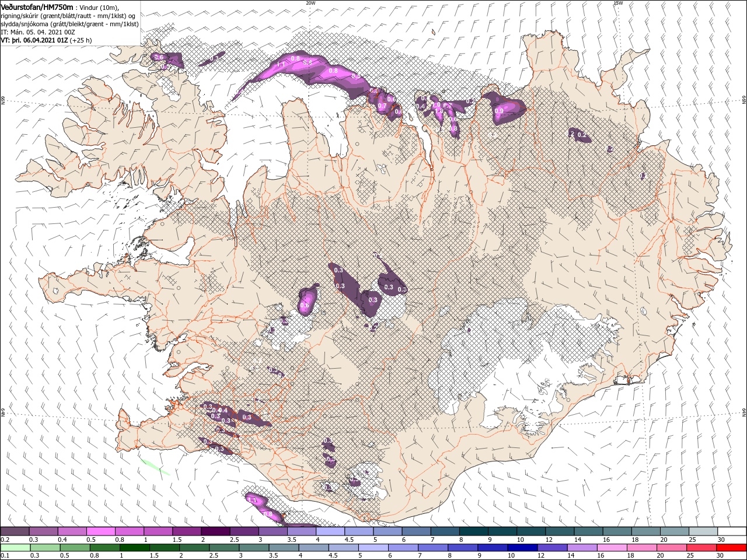Image resolution: width=747 pixels, height=560 pixels.
Task: Select the pale green 0.1 swatch, lower legend row
Action: point(15,548)
